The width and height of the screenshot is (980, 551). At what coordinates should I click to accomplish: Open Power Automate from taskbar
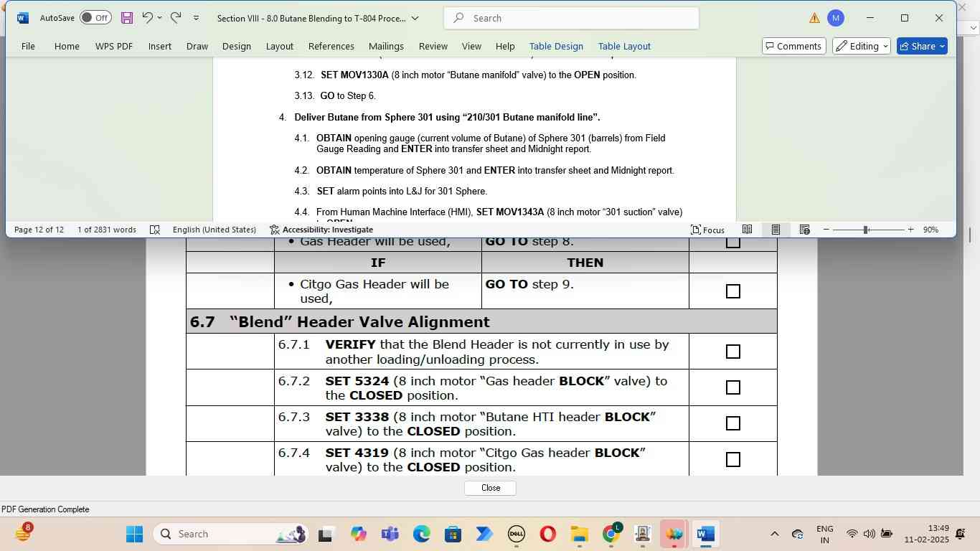tap(484, 534)
